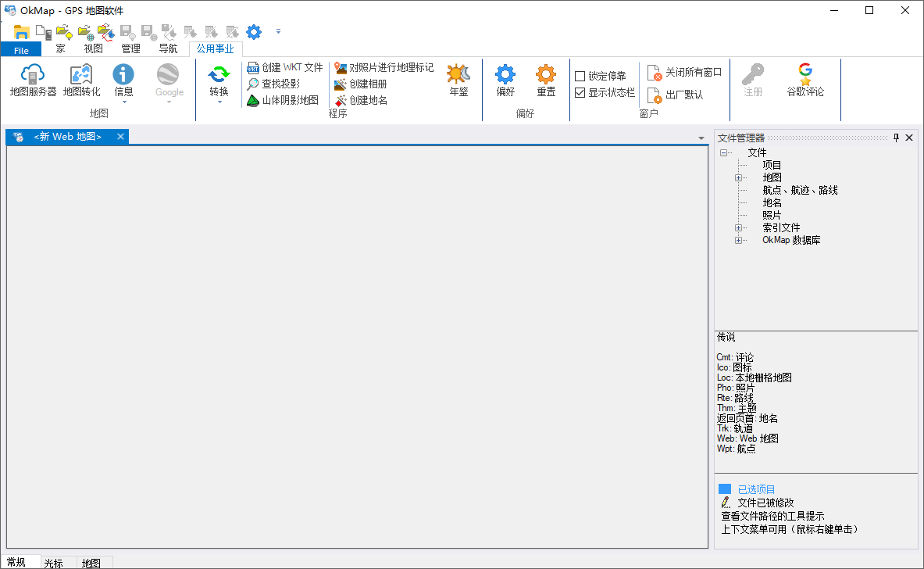924x569 pixels.
Task: Click the 关闭所有窗口 button
Action: pyautogui.click(x=684, y=71)
